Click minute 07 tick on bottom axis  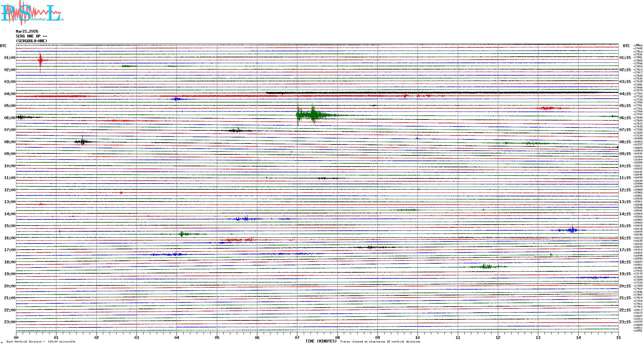coord(297,337)
